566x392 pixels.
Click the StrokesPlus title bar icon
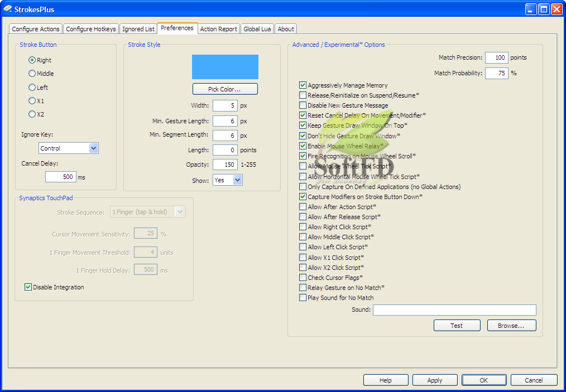coord(7,9)
